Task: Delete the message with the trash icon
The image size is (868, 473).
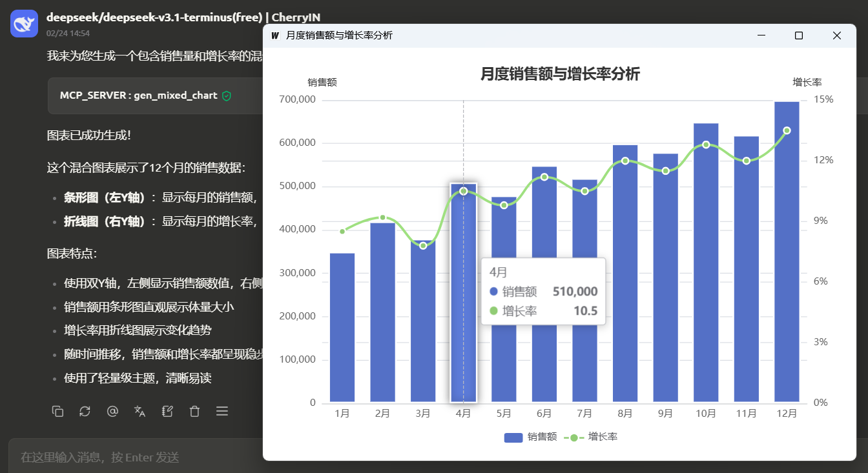Action: click(x=194, y=411)
